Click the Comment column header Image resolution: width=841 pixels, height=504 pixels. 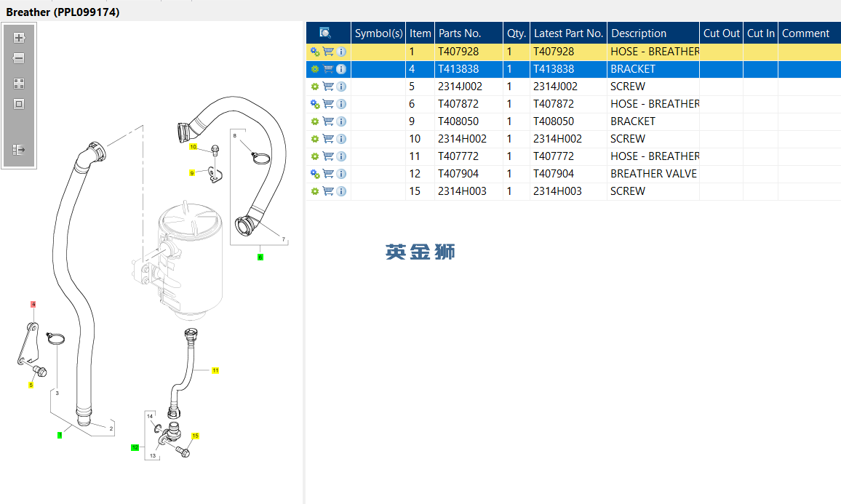tap(810, 33)
